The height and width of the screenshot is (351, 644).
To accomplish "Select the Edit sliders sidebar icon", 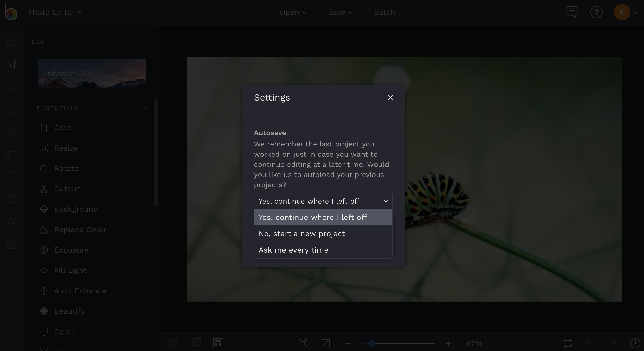I will (11, 64).
